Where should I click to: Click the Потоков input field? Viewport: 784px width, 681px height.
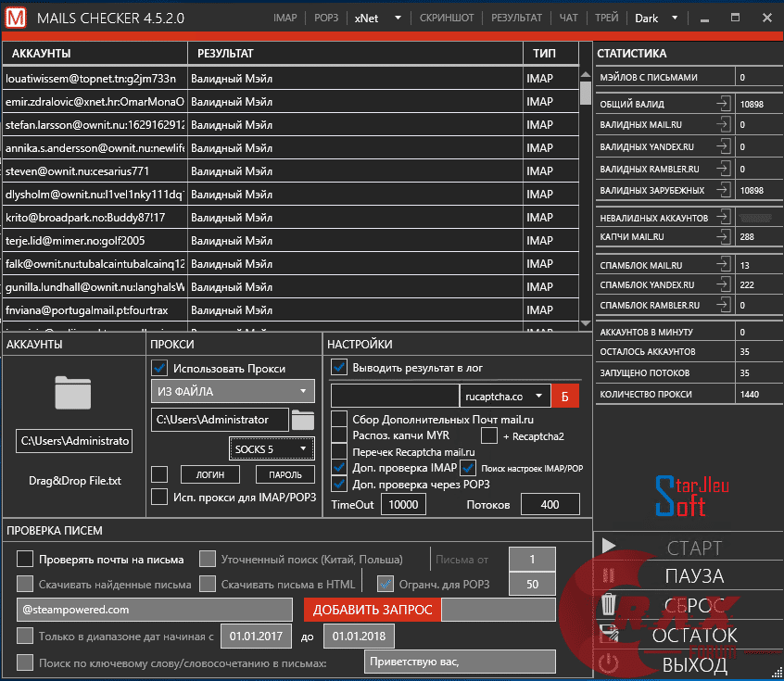pos(550,503)
